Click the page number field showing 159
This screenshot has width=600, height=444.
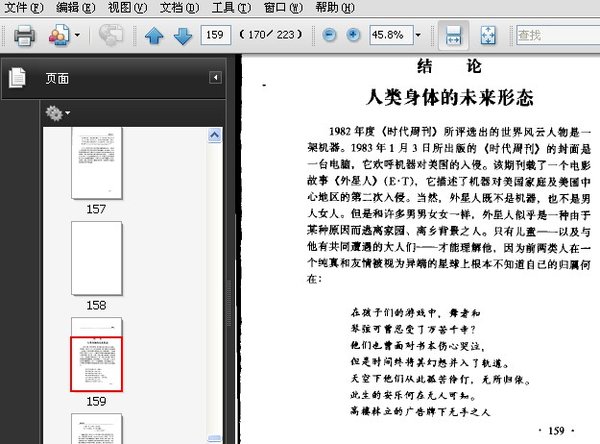point(214,36)
